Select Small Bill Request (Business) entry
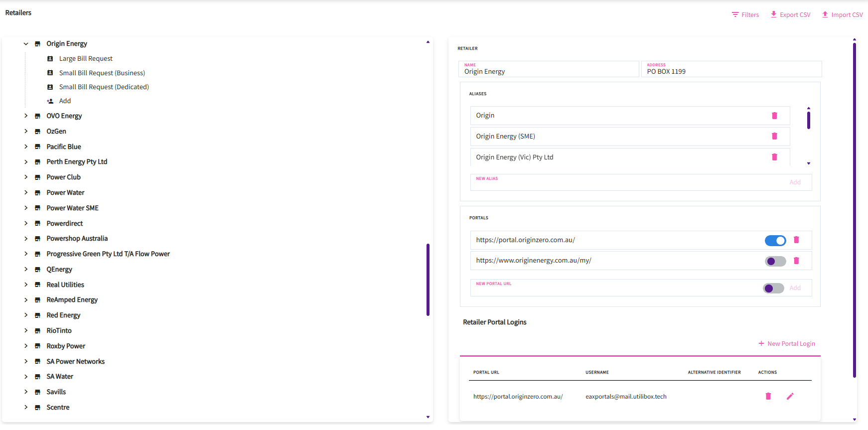 [102, 73]
